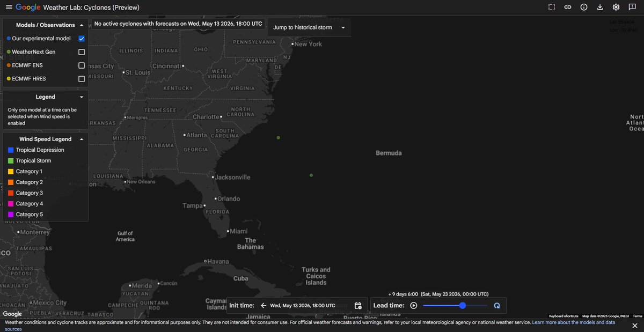Open the init time calendar picker

(358, 306)
